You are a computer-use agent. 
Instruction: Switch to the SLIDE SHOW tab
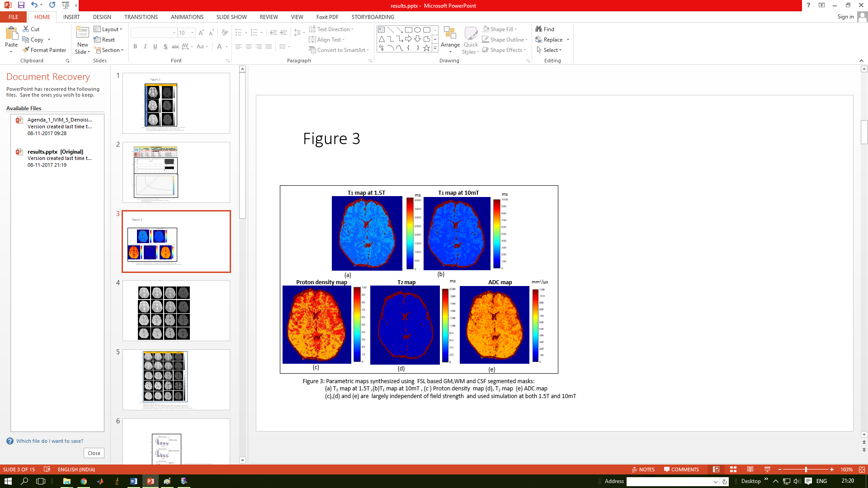(231, 17)
